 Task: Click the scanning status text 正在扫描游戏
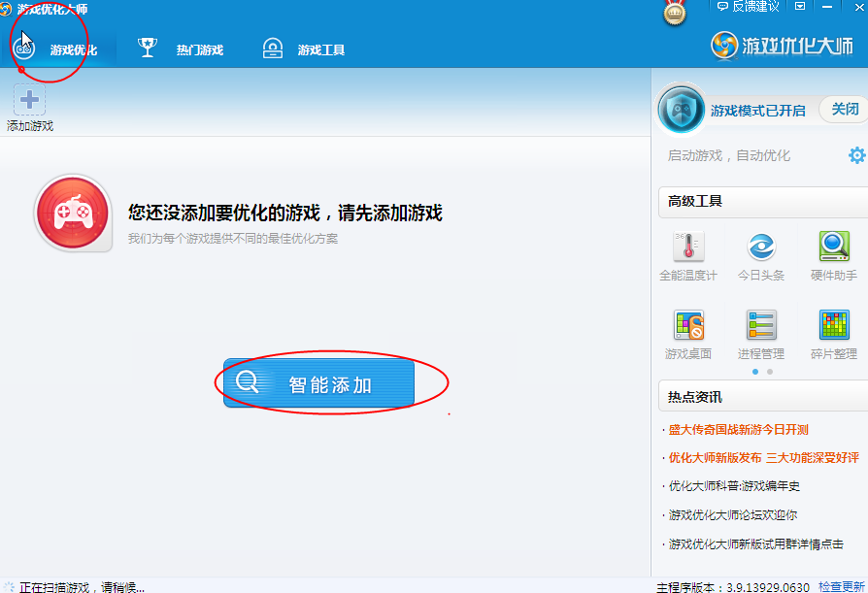[x=82, y=587]
